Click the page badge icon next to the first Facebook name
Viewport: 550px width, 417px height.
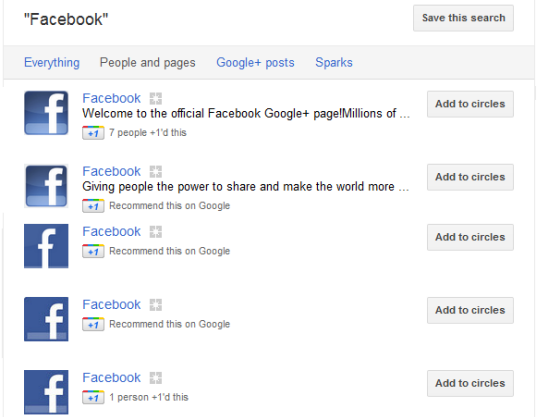click(156, 99)
